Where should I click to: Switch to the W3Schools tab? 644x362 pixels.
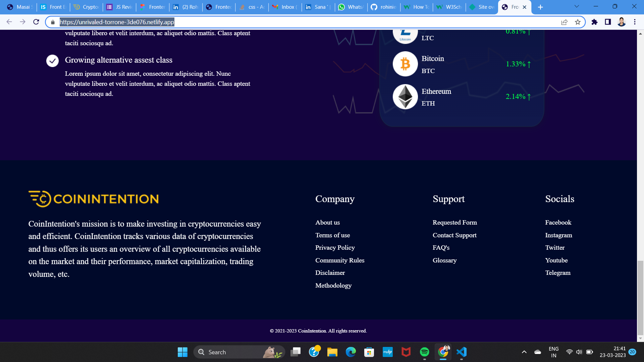[449, 7]
